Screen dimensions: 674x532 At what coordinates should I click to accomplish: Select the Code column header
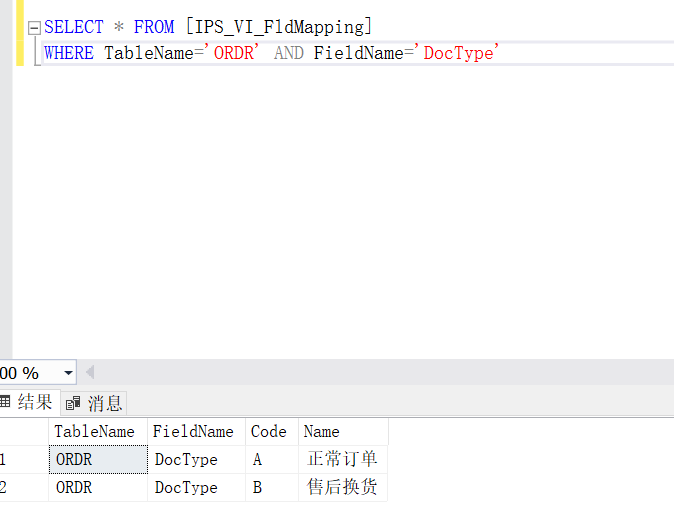pos(272,431)
